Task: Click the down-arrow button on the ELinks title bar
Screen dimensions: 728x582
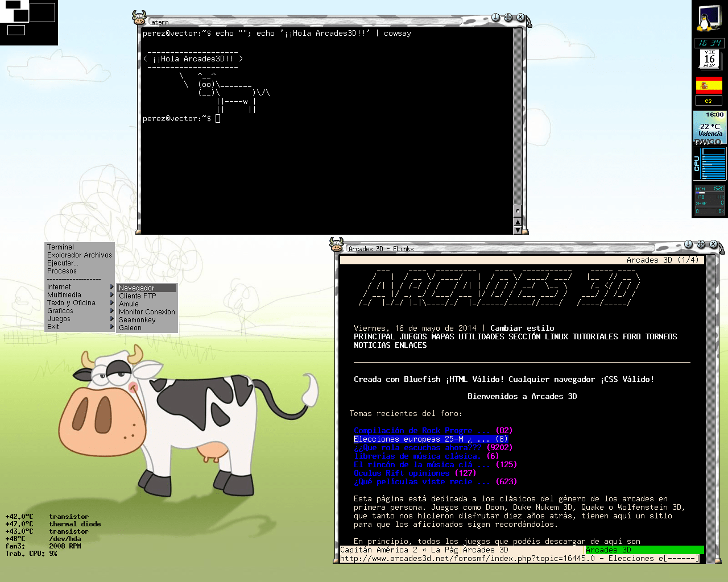Action: tap(688, 244)
